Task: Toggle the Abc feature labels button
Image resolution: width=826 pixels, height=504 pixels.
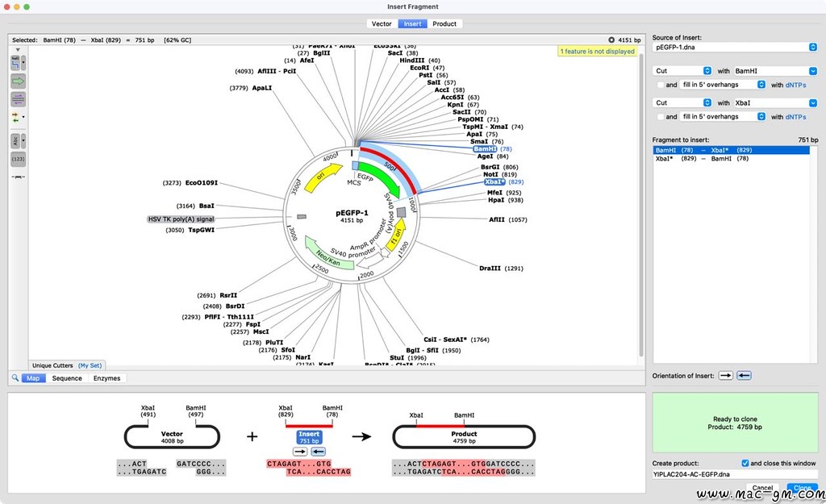Action: [15, 141]
